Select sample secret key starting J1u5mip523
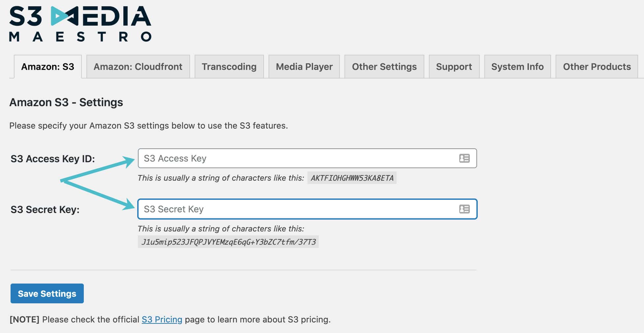The image size is (644, 333). click(228, 242)
